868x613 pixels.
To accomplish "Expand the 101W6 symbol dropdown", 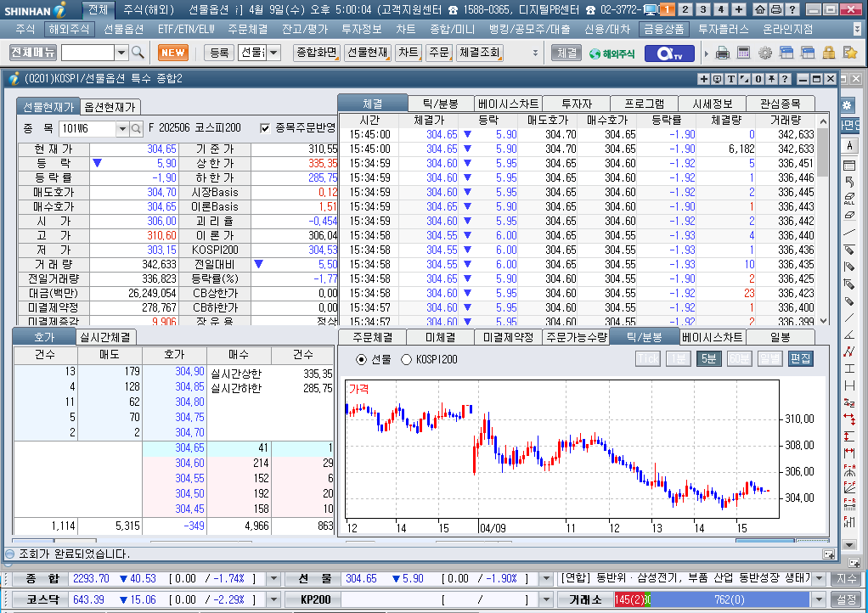I will [122, 129].
